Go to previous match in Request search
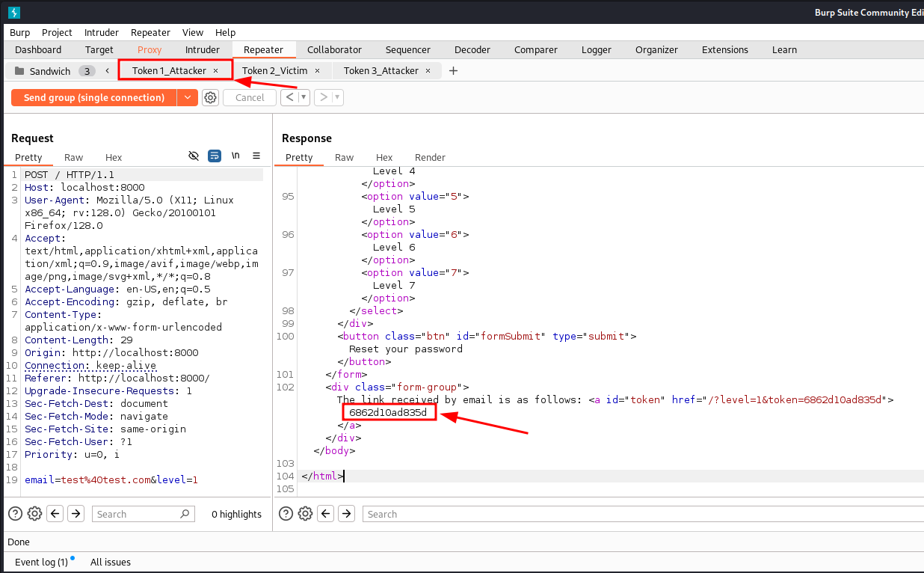Image resolution: width=924 pixels, height=573 pixels. coord(55,514)
